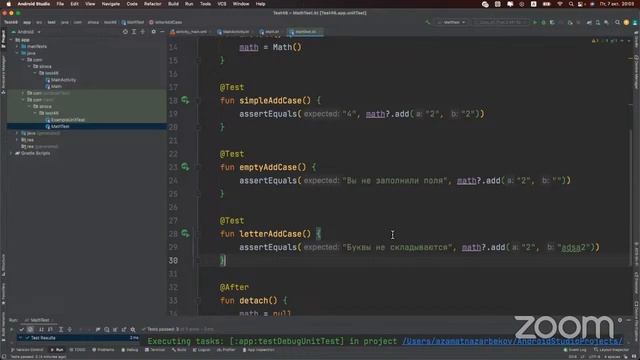Sort test results alphabetically
The image size is (640, 360).
tap(41, 329)
